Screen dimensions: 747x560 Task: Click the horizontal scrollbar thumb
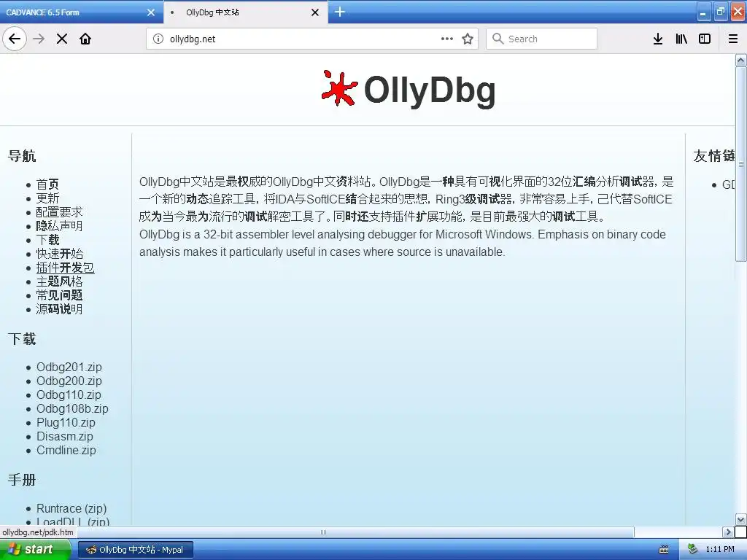322,532
